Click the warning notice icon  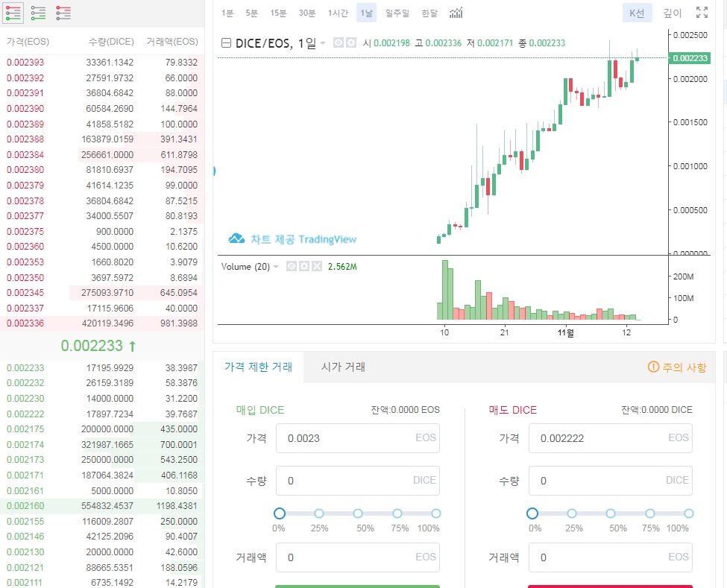(653, 367)
